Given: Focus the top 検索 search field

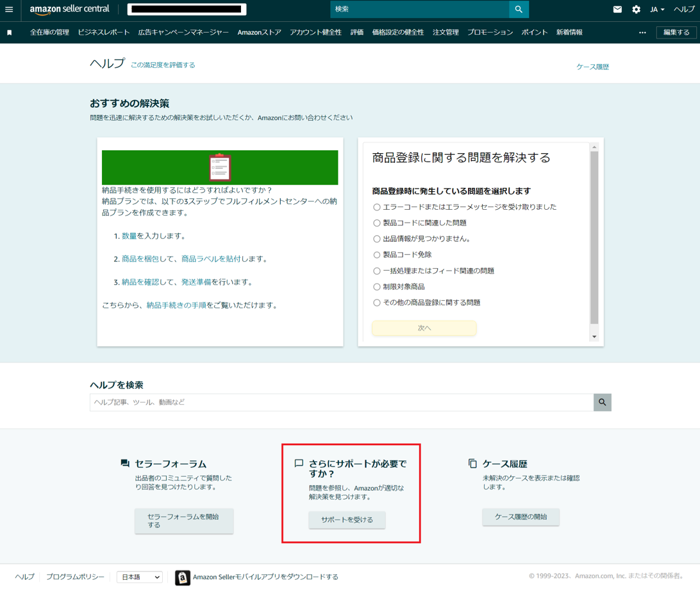Looking at the screenshot, I should pos(420,10).
